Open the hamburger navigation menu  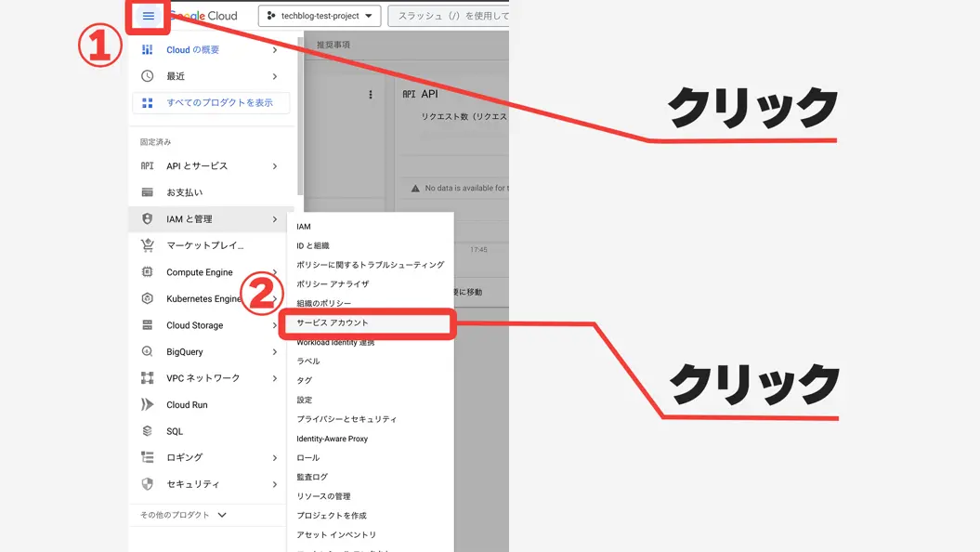click(148, 16)
